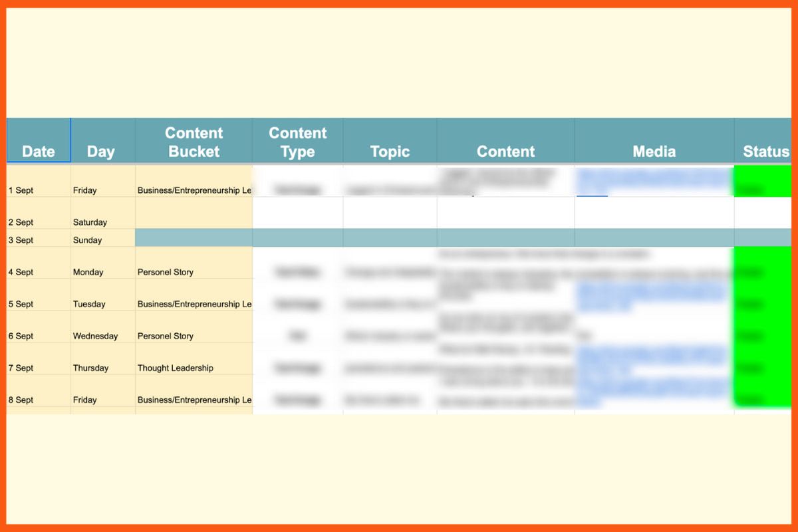Click the Content Bucket header cell
Screen dimensions: 798x532
point(194,140)
